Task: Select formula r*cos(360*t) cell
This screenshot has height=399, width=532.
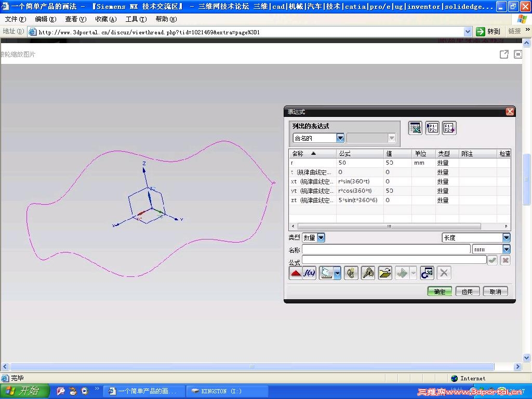Action: point(360,191)
